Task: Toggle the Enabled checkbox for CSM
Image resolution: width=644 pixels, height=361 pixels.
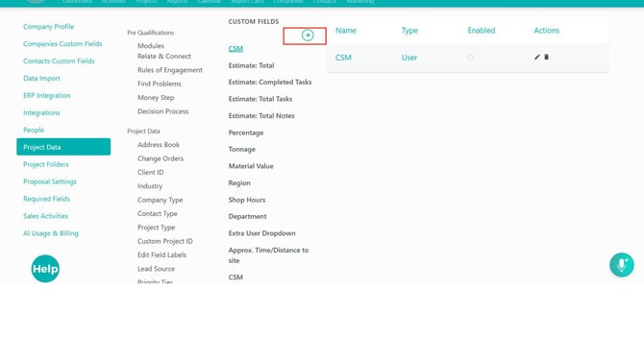Action: tap(470, 58)
